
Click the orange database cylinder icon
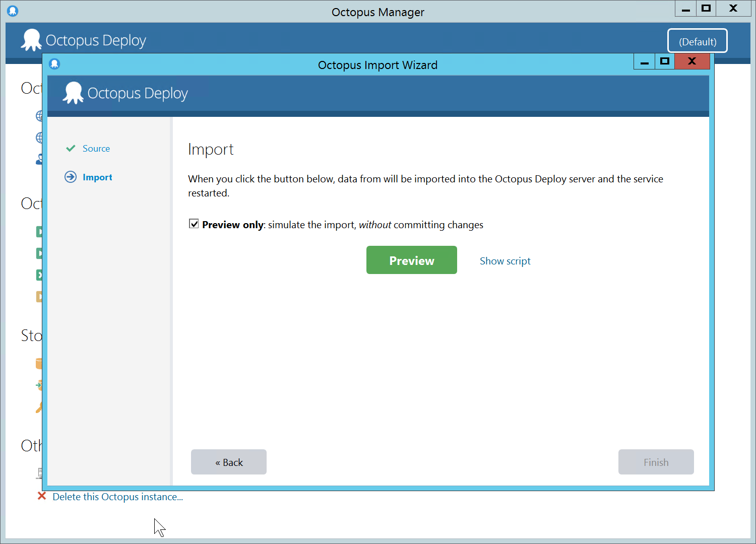point(39,363)
